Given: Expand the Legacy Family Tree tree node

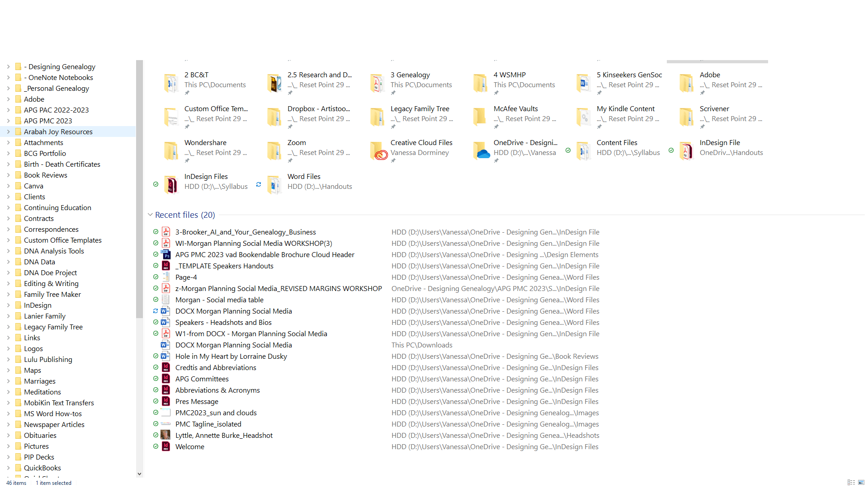Looking at the screenshot, I should click(8, 327).
